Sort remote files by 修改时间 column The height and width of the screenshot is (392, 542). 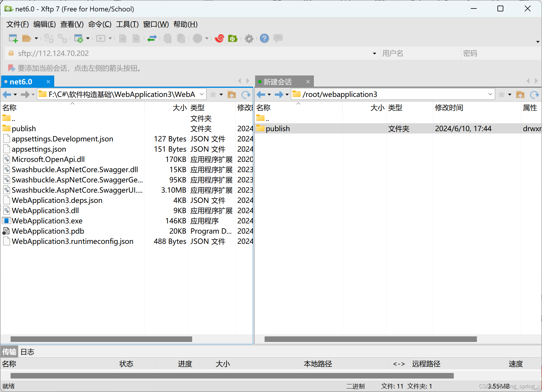(477, 108)
